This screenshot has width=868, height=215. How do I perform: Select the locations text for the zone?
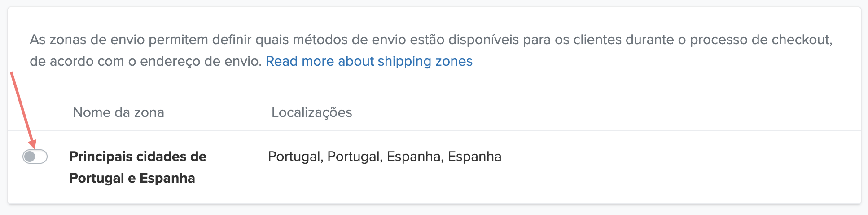(384, 157)
